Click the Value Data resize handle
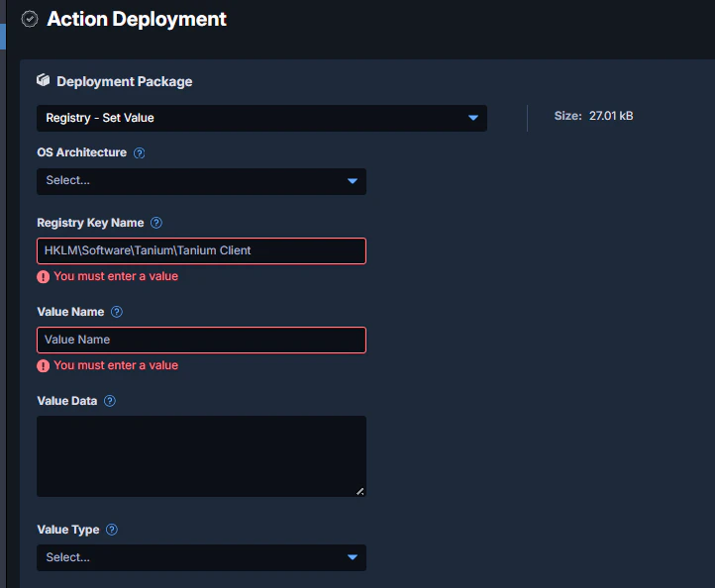The height and width of the screenshot is (588, 715). pos(360,491)
